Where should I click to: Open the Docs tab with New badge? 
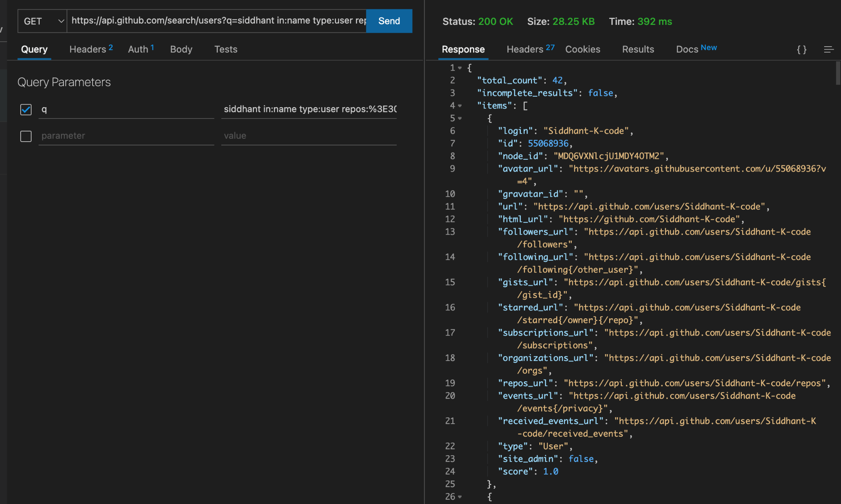(x=687, y=49)
